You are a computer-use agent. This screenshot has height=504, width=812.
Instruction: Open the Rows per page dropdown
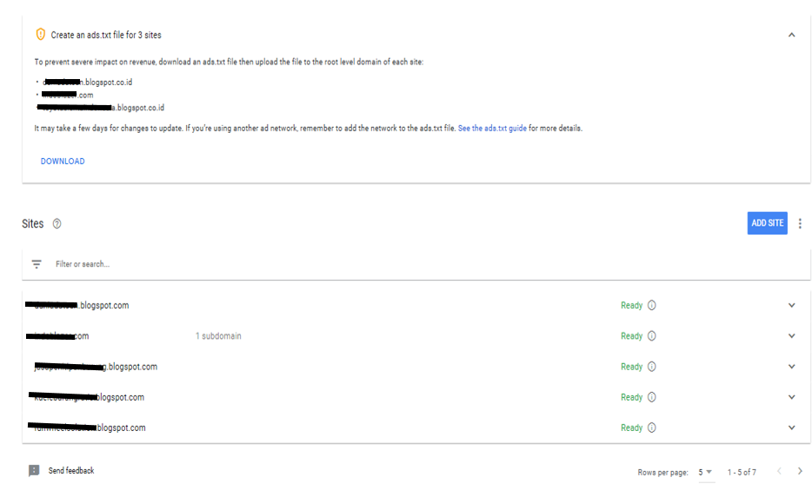pos(705,473)
